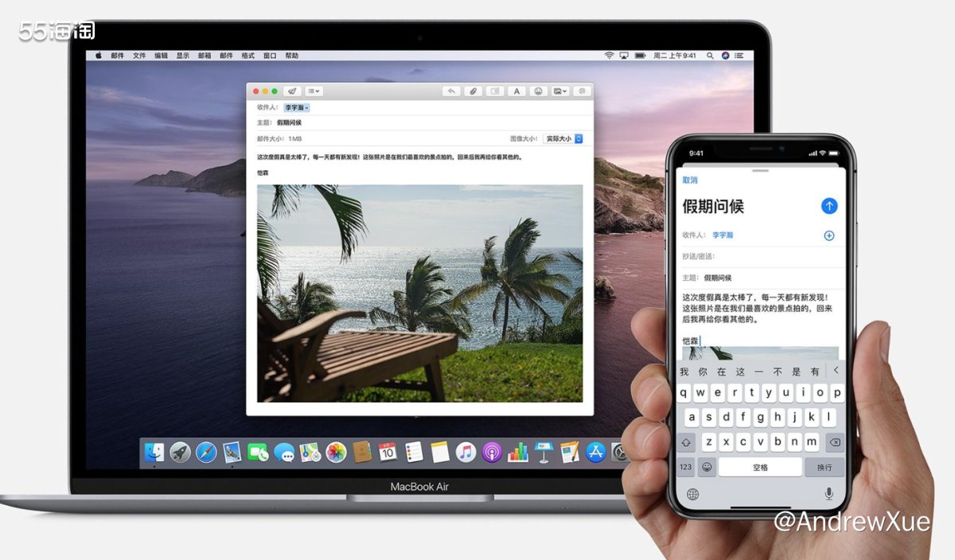Open Numbers from the Dock

(x=518, y=453)
